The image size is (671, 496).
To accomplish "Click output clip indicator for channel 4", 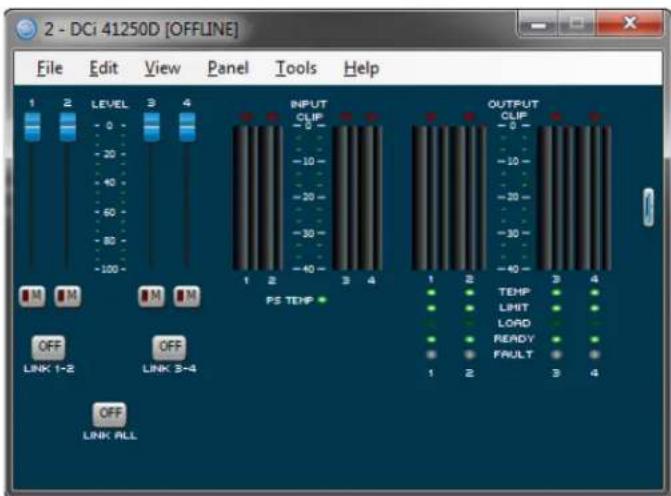I will (x=594, y=116).
